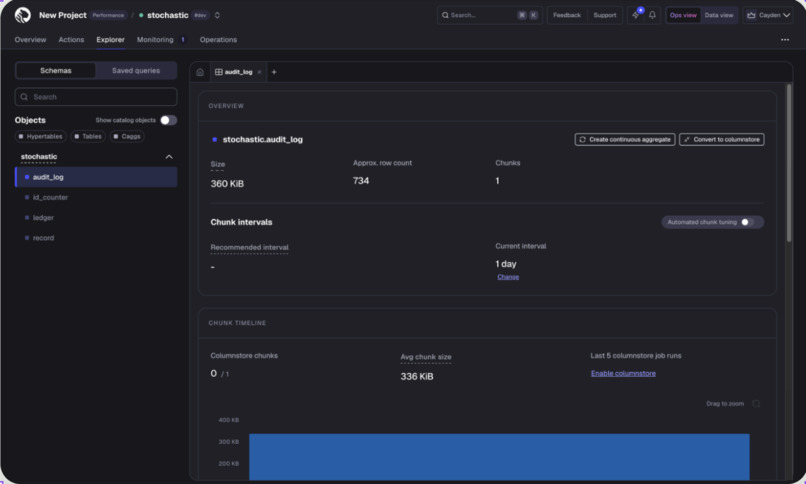This screenshot has width=806, height=484.
Task: Close the audit_log tab
Action: coord(260,72)
